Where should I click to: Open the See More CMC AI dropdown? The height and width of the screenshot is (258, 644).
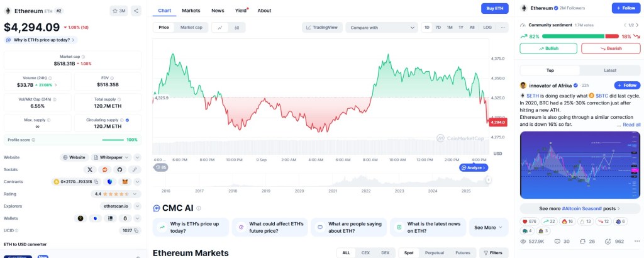(489, 227)
